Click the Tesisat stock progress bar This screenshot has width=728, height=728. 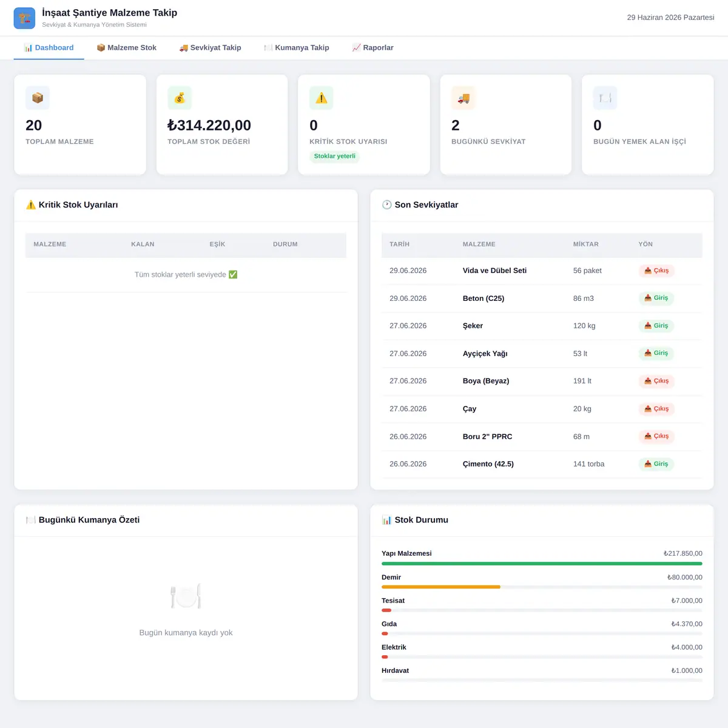pos(542,610)
